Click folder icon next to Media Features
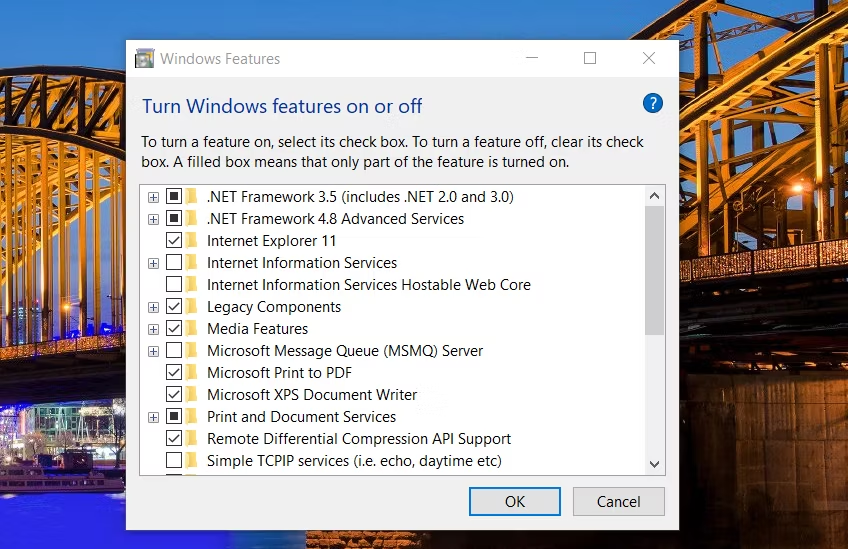 pos(192,329)
